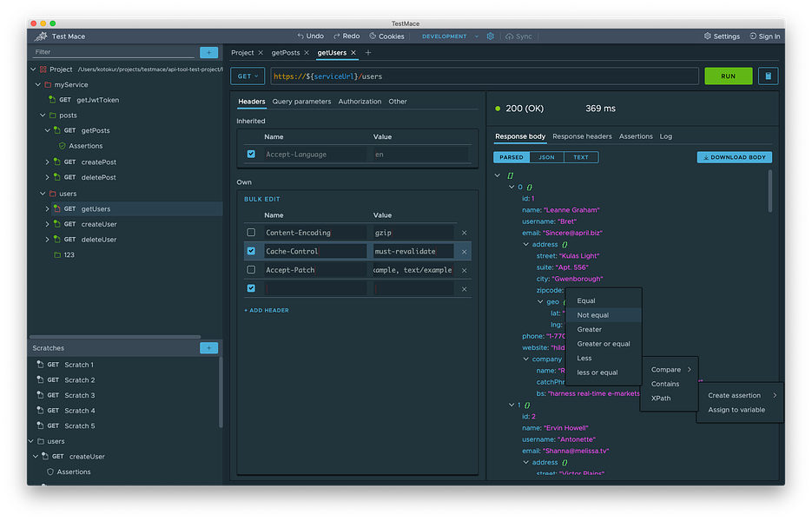Collapse the Project root node
The image size is (812, 521).
point(33,69)
